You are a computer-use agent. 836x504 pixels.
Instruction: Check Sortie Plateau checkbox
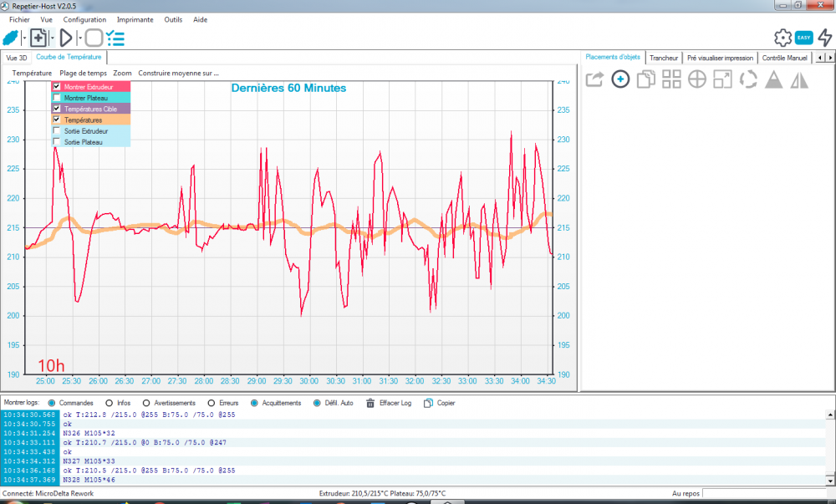[x=57, y=142]
